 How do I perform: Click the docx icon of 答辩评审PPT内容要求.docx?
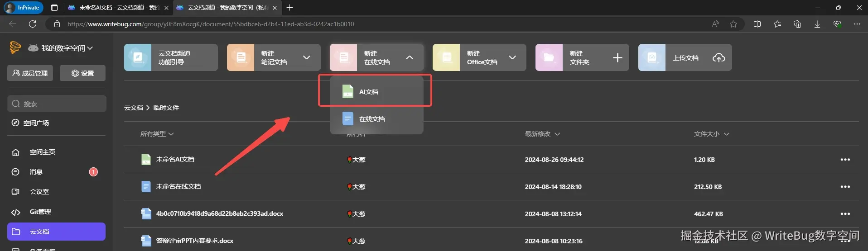tap(146, 241)
